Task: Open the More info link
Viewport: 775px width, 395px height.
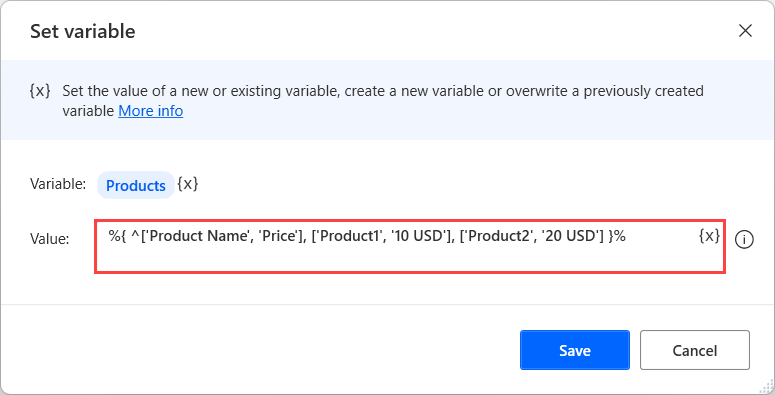Action: [x=151, y=111]
